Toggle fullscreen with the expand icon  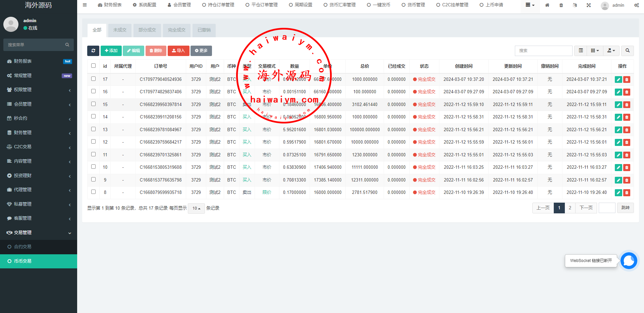pyautogui.click(x=589, y=5)
